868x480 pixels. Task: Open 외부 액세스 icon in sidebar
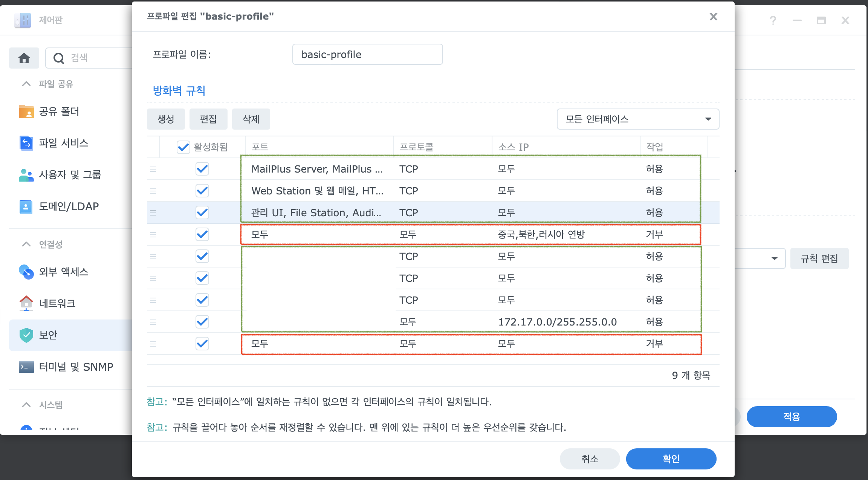point(26,272)
